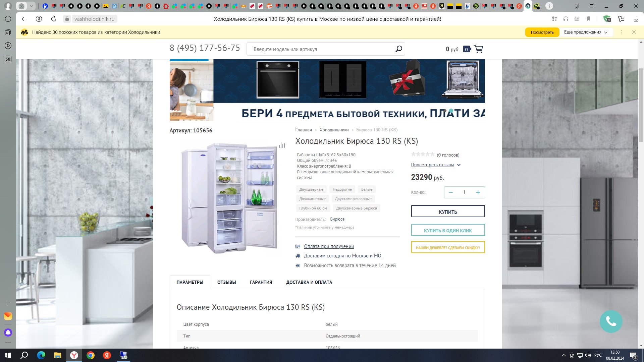This screenshot has width=644, height=362.
Task: Click the read-aloud headphones icon
Action: (566, 19)
